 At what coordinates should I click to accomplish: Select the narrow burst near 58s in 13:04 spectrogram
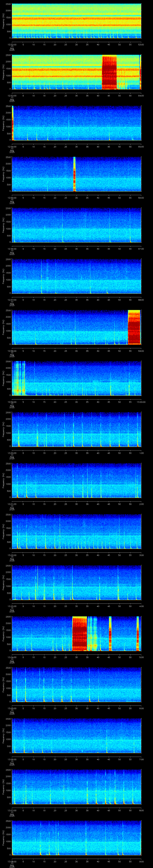(137, 633)
